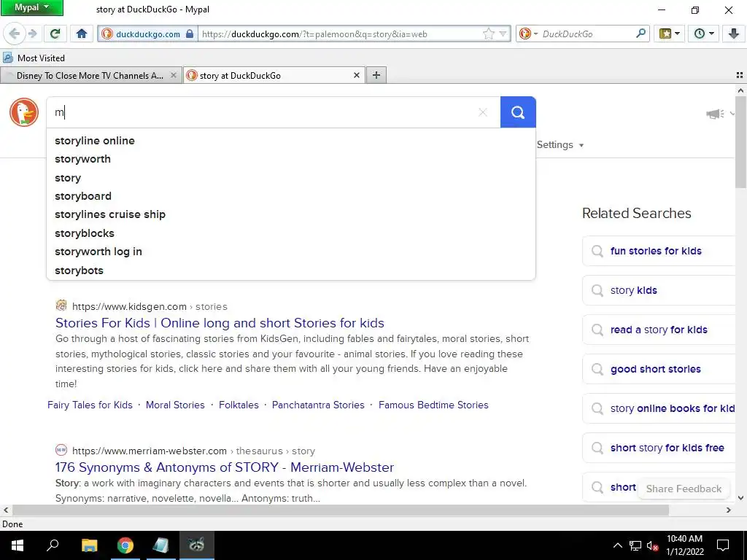747x560 pixels.
Task: Go back one page
Action: click(x=14, y=34)
